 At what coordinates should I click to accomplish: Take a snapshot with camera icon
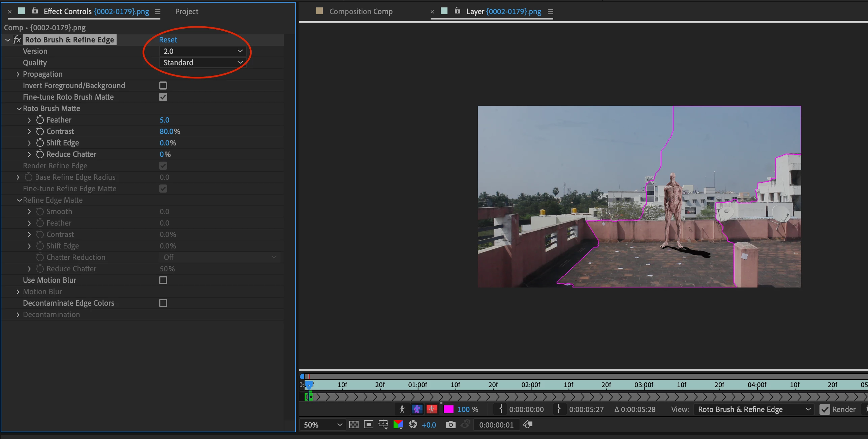[x=451, y=425]
